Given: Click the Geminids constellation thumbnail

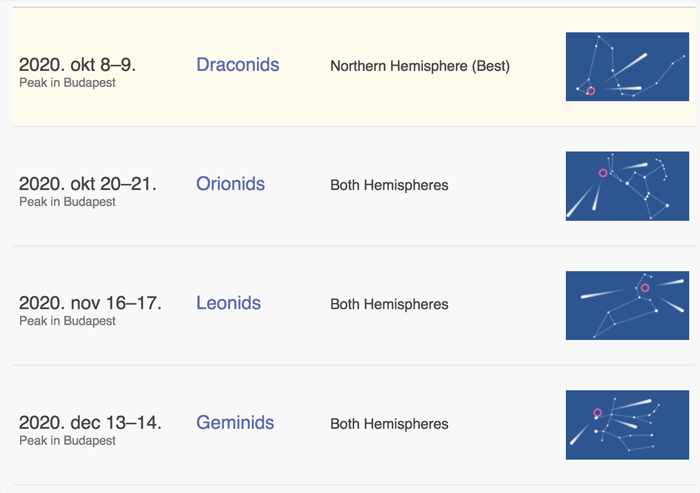Looking at the screenshot, I should tap(627, 424).
